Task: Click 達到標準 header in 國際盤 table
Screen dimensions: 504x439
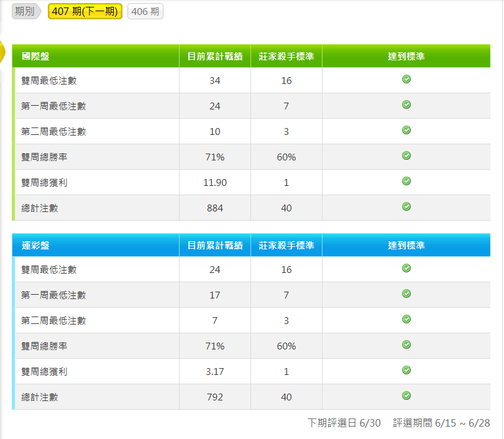Action: point(406,57)
